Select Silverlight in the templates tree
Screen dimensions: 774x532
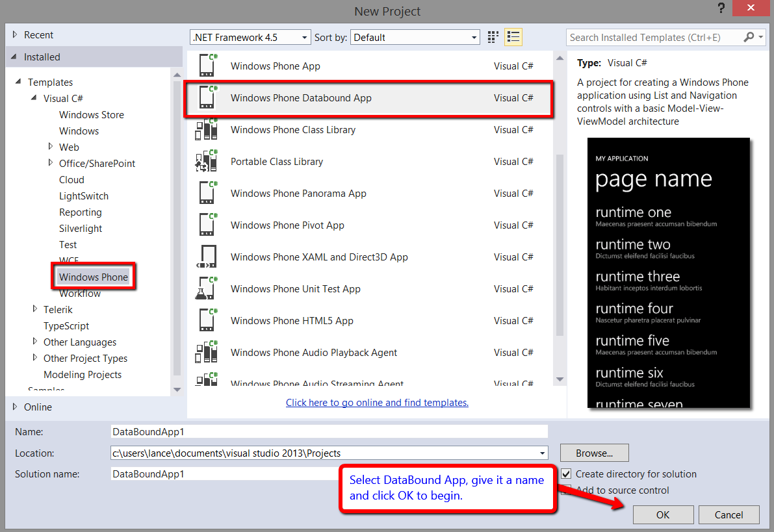tap(81, 229)
